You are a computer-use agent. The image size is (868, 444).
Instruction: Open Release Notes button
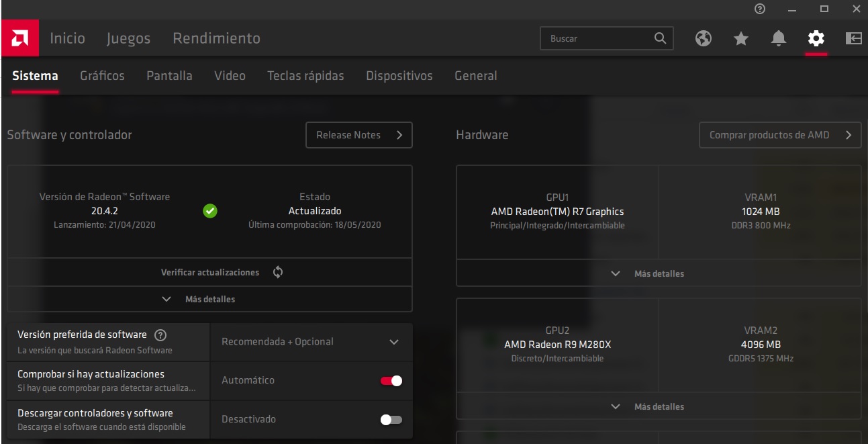pyautogui.click(x=359, y=135)
